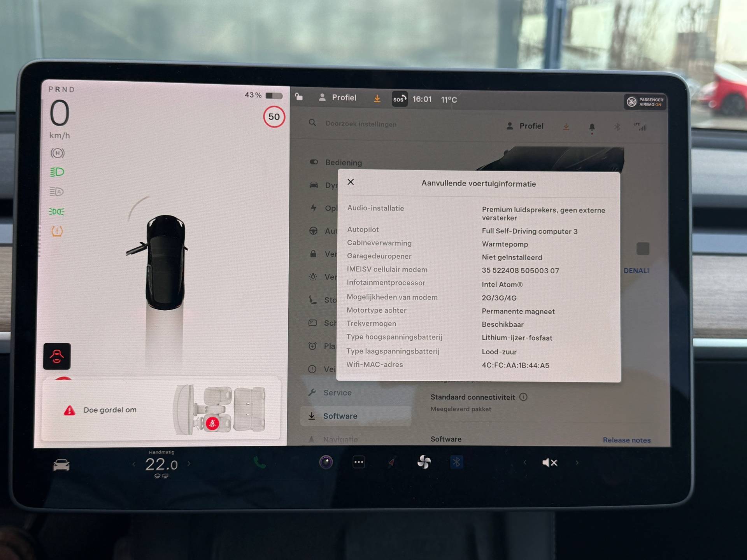Tap the green phone icon
This screenshot has height=560, width=747.
point(260,462)
